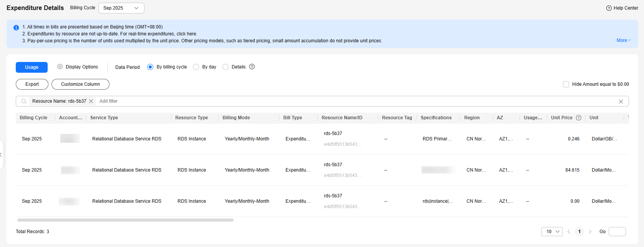Click the Help Center question mark icon
This screenshot has height=247, width=644.
click(x=609, y=8)
